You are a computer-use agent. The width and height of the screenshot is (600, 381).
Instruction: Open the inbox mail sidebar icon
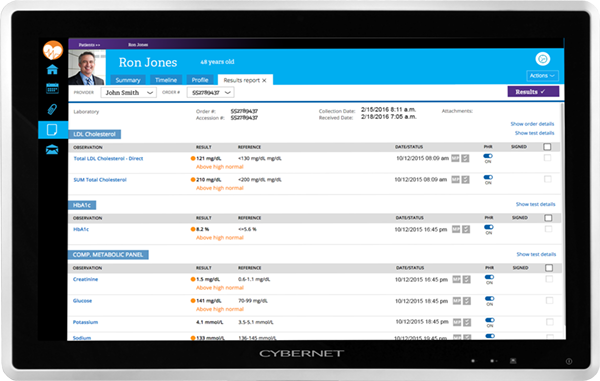[52, 150]
